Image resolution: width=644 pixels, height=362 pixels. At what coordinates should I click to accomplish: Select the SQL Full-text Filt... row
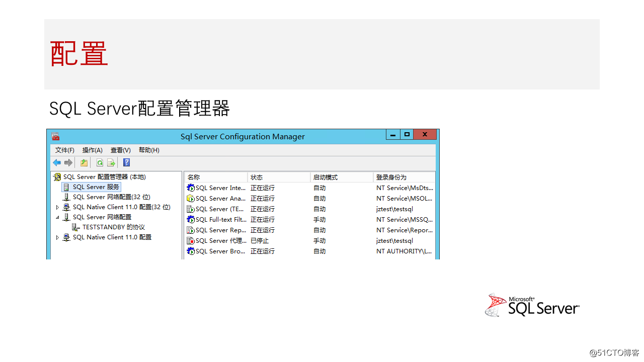(x=310, y=220)
